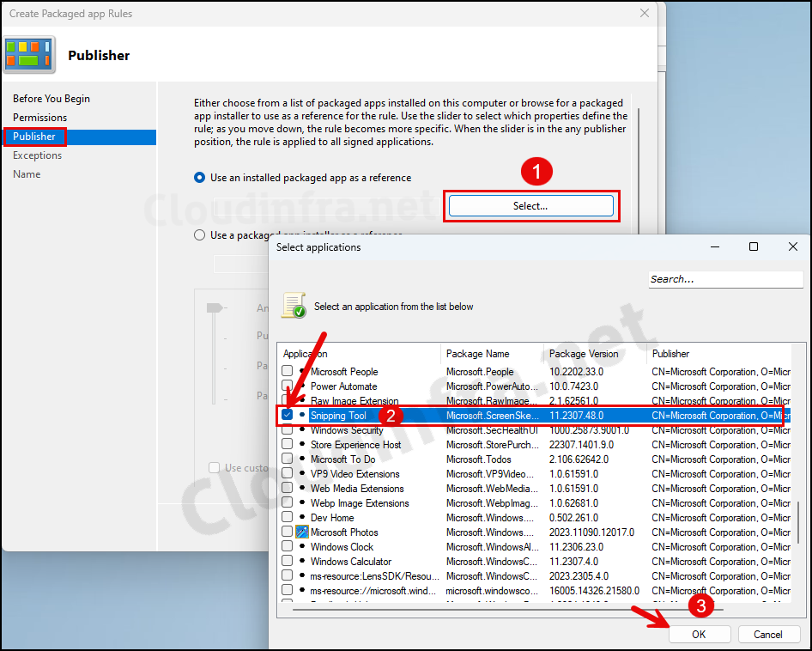Click the vertical scrollbar of the applications list
Screen dimensions: 812x651
pyautogui.click(x=798, y=522)
